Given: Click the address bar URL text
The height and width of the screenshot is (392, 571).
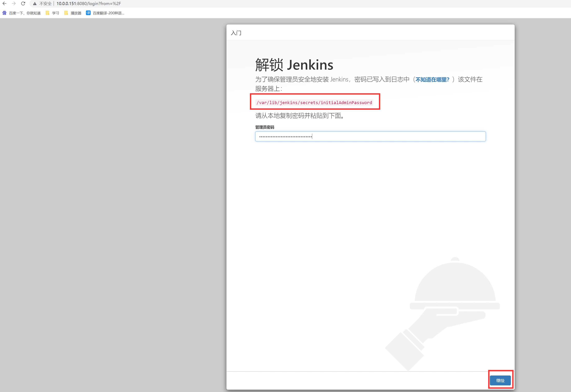Looking at the screenshot, I should (x=89, y=4).
